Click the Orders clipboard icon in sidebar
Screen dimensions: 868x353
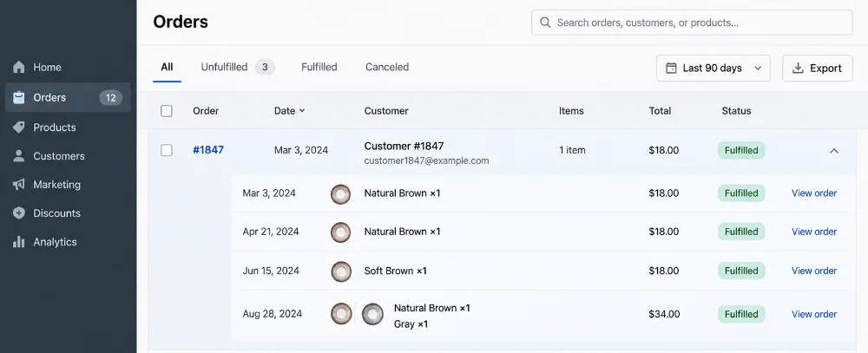click(19, 97)
